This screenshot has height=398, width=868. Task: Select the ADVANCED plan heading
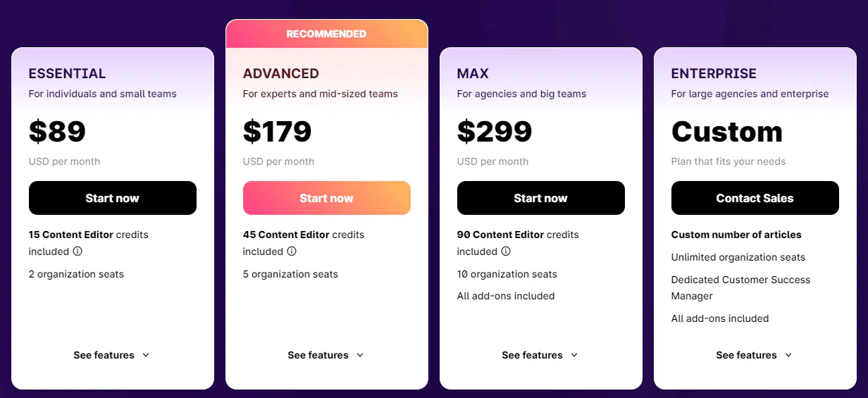[281, 74]
